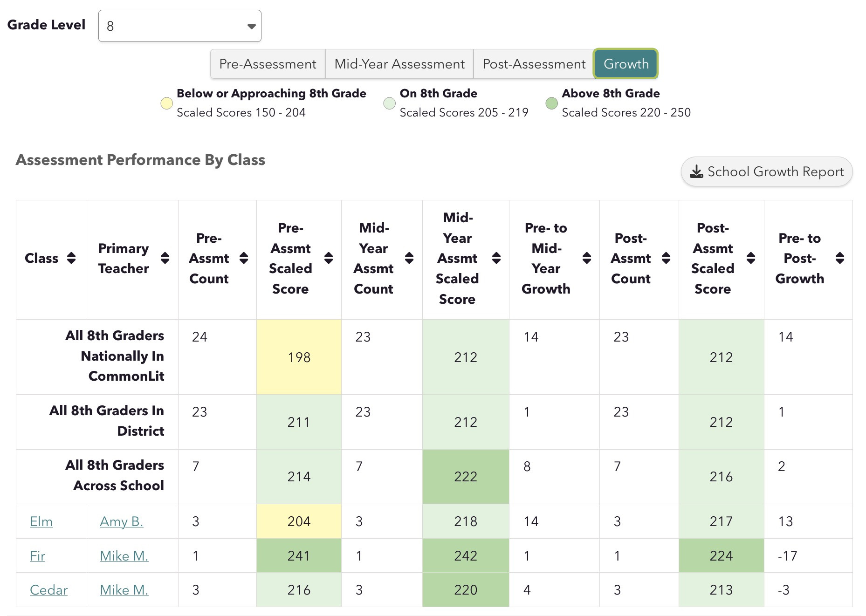866x616 pixels.
Task: Click All 8th Graders In District row label
Action: tap(107, 421)
